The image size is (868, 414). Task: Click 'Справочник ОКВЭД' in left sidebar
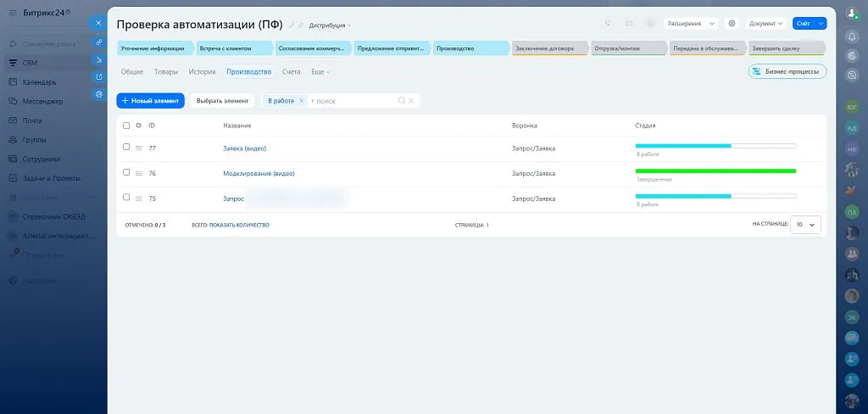pos(54,216)
